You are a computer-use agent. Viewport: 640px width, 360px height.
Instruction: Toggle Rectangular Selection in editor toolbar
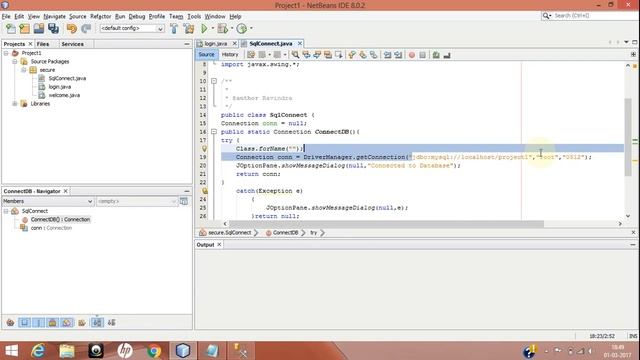pos(338,55)
